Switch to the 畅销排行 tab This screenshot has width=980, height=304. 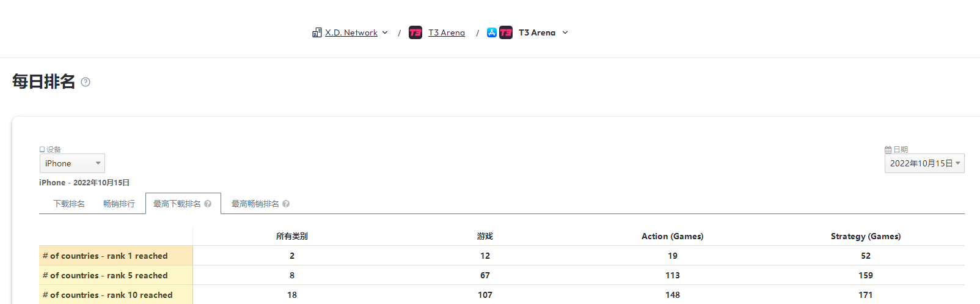[x=119, y=204]
